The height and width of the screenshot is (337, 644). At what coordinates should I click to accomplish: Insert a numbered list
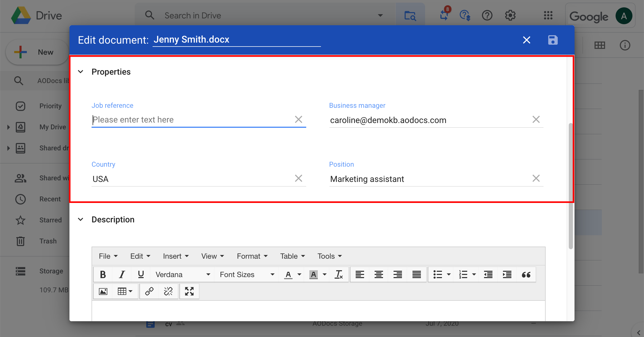point(463,274)
